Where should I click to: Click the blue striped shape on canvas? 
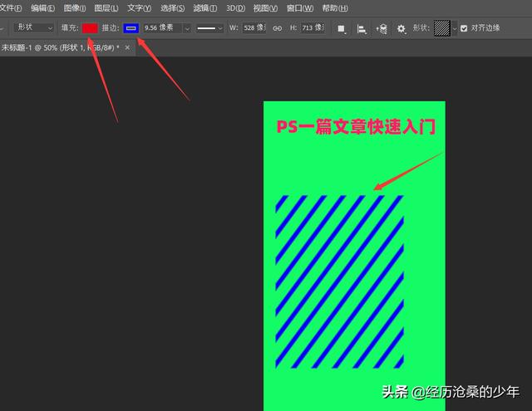tap(340, 281)
